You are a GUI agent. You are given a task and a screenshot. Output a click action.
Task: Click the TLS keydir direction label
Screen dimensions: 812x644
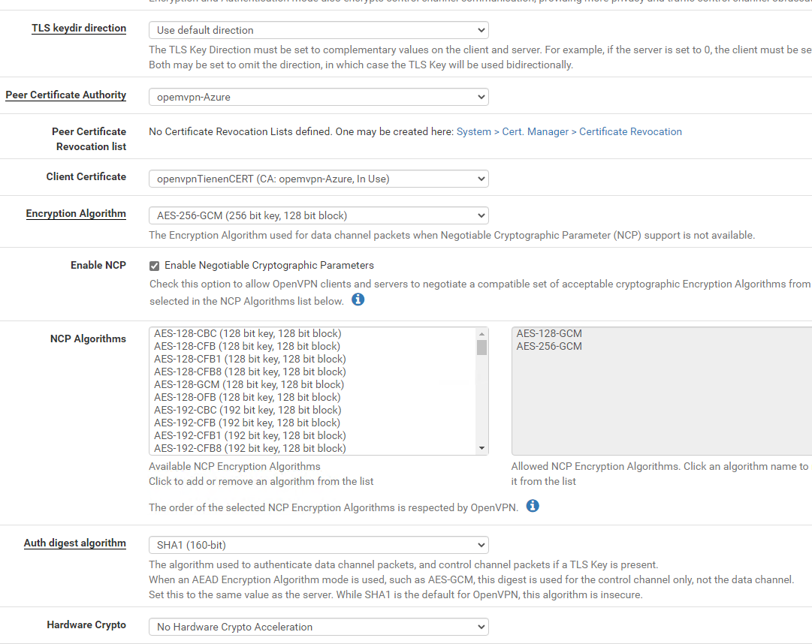(x=79, y=28)
